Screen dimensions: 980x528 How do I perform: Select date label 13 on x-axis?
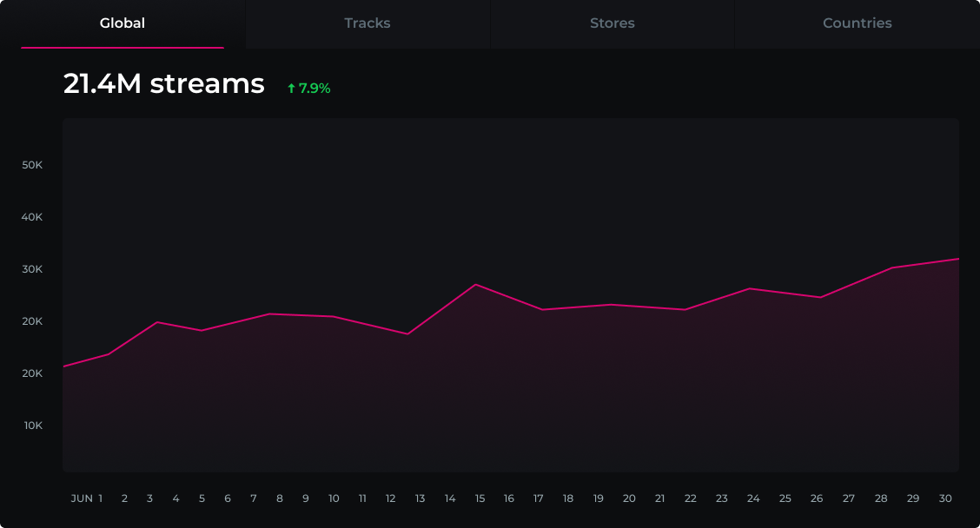click(x=420, y=498)
